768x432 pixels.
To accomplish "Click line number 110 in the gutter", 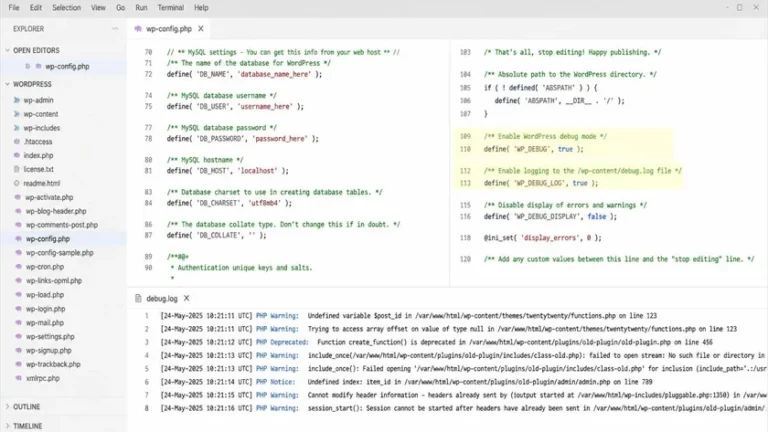I will [465, 149].
